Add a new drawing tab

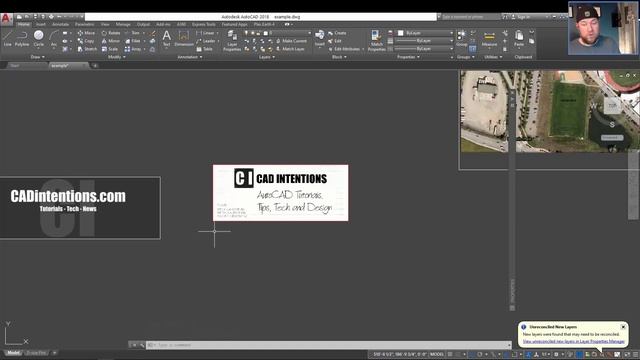[x=95, y=65]
